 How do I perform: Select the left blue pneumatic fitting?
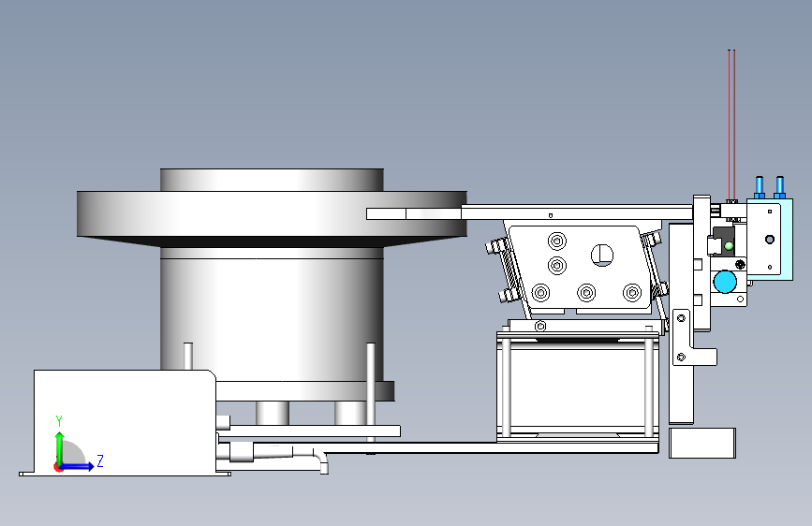pos(760,187)
